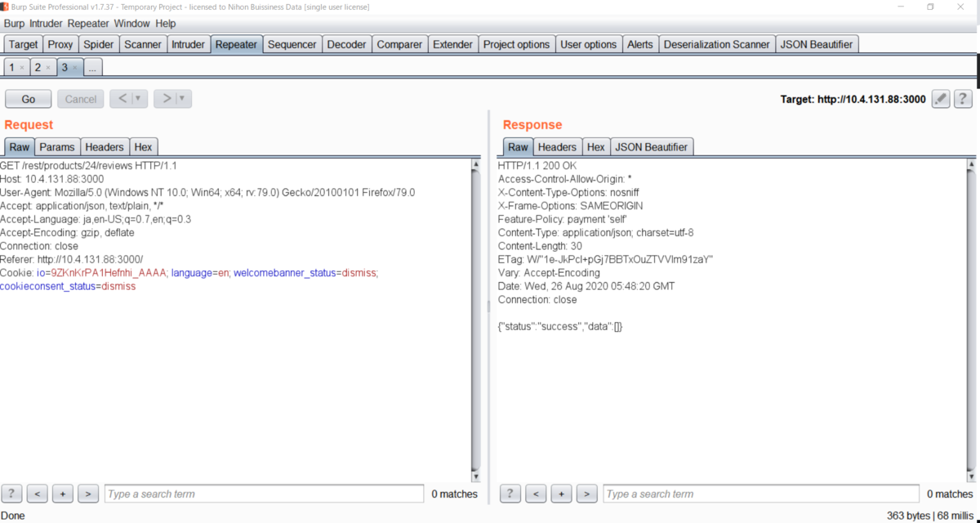Open the JSON Beautifier main tab
980x523 pixels.
[x=817, y=44]
